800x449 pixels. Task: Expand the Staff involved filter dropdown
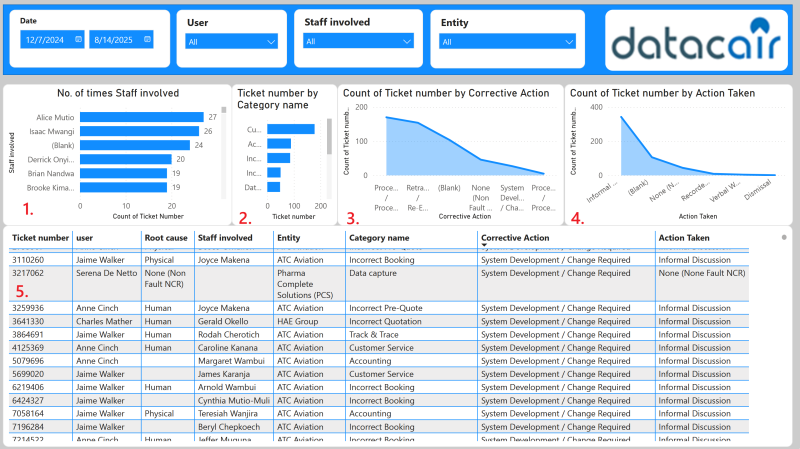point(358,41)
